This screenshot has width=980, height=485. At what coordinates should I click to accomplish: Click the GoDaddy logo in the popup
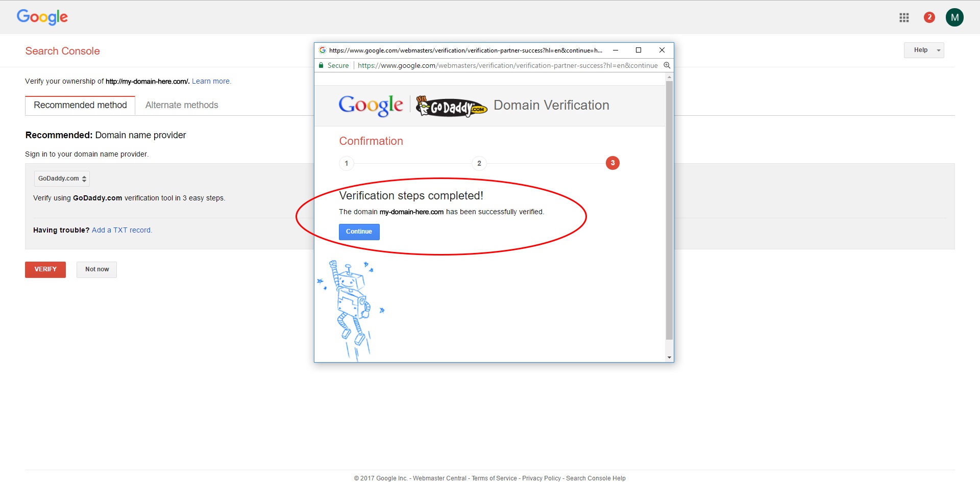click(x=451, y=106)
